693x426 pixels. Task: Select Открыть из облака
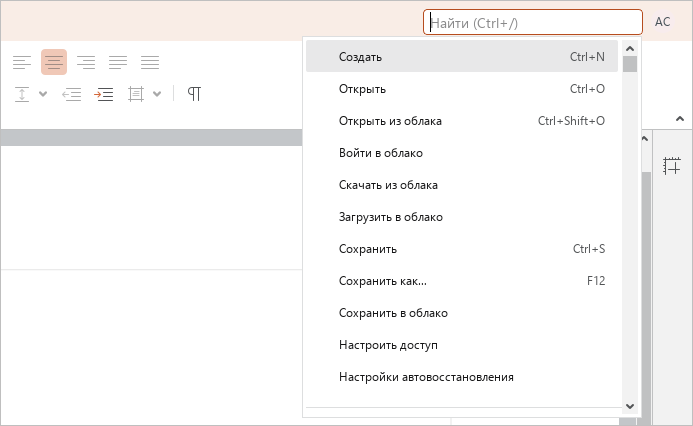(462, 121)
